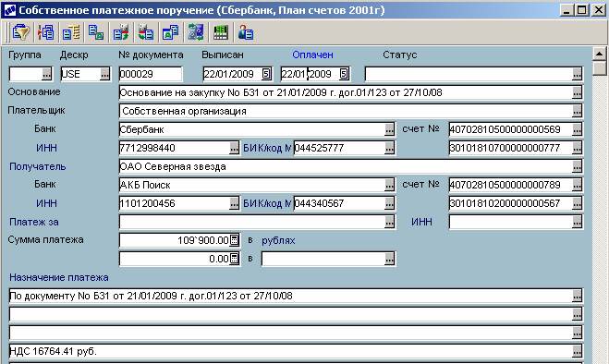The height and width of the screenshot is (364, 609).
Task: Click the payer's blue ИНН label
Action: tap(46, 148)
